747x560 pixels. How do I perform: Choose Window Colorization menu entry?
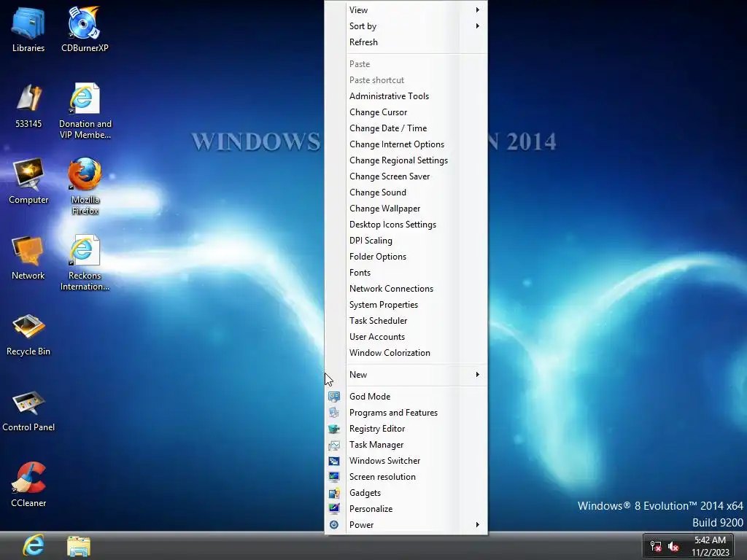click(406, 353)
